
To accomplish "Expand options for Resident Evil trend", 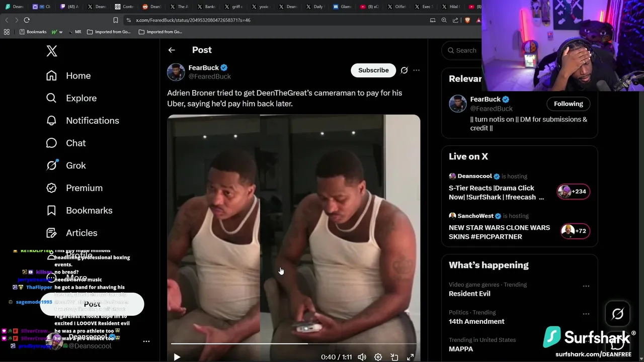I will (586, 286).
